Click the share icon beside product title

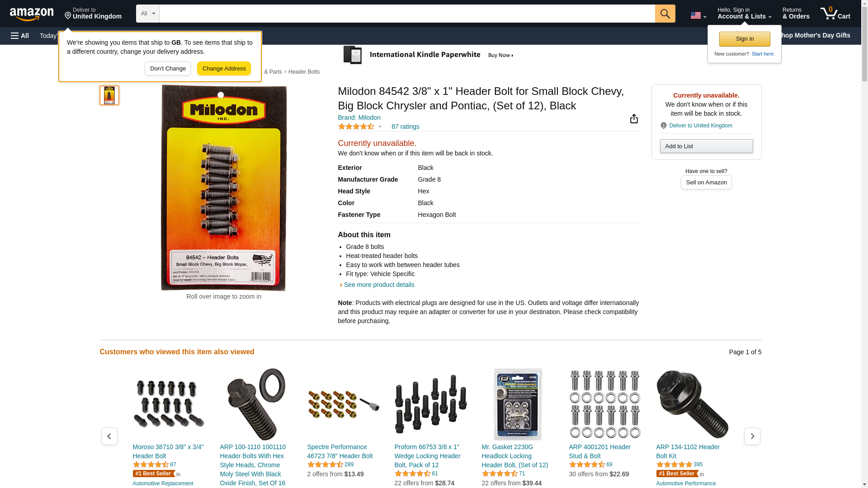(x=634, y=118)
